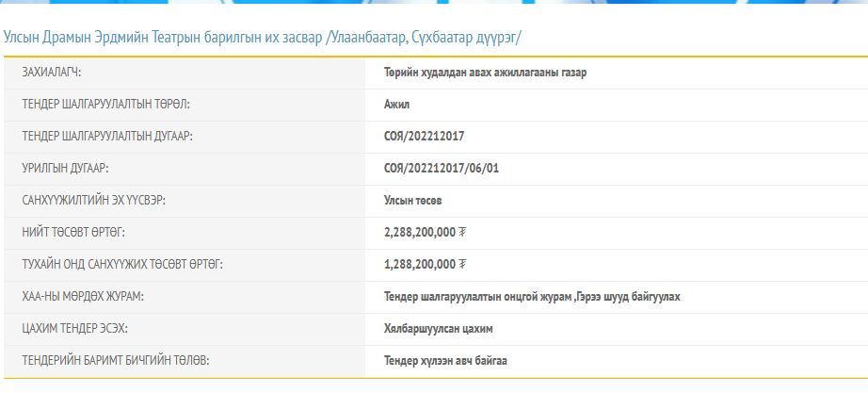Select the tender number СОЯ/202212017
The height and width of the screenshot is (393, 868).
[x=424, y=137]
